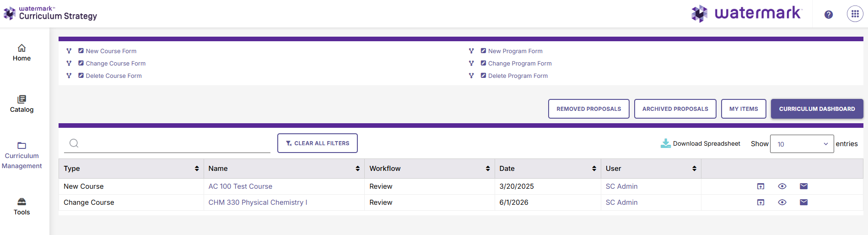Open Change Course Form link
The width and height of the screenshot is (868, 235).
115,63
